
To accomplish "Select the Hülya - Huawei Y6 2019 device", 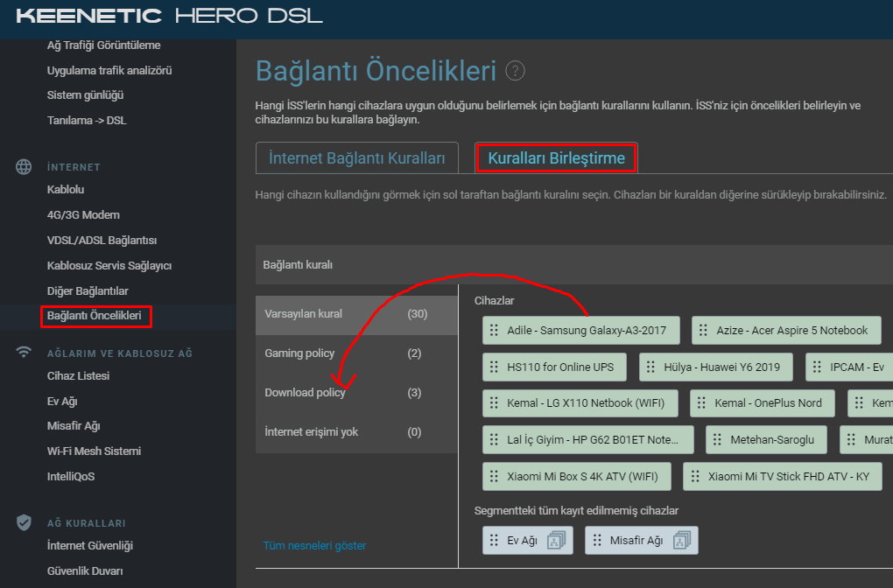I will 716,367.
